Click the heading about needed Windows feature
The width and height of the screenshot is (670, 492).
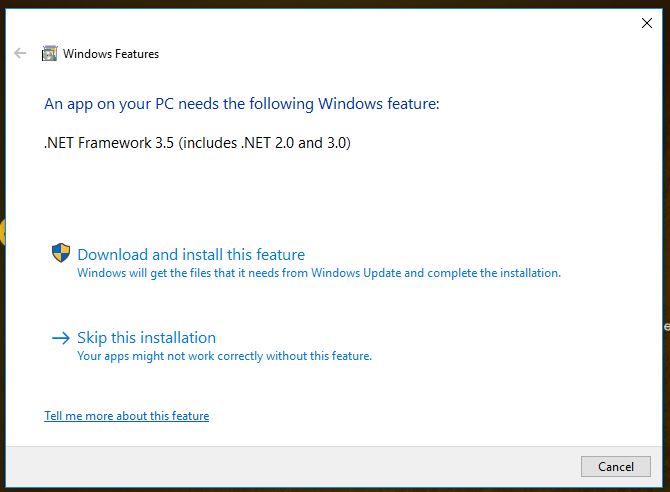[242, 104]
